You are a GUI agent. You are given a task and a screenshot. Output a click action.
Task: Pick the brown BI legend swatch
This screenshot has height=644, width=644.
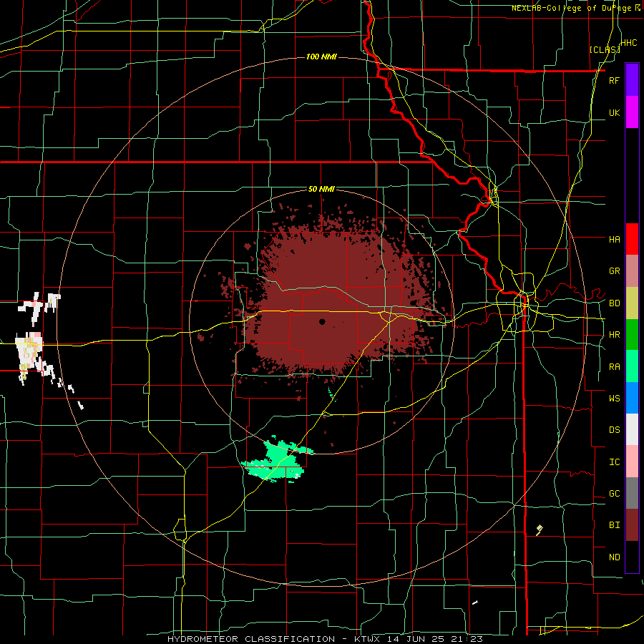632,525
